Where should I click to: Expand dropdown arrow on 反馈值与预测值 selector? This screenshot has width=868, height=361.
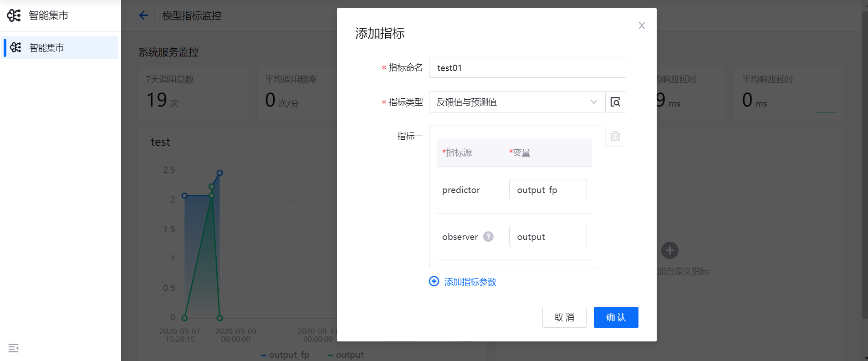tap(593, 102)
